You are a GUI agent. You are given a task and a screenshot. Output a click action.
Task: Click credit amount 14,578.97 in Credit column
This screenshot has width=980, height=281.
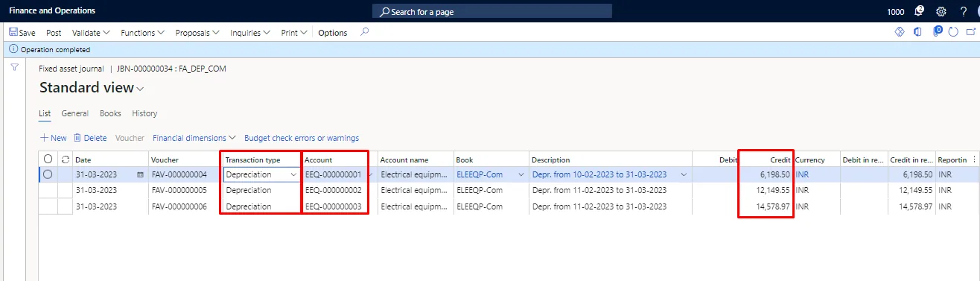772,206
